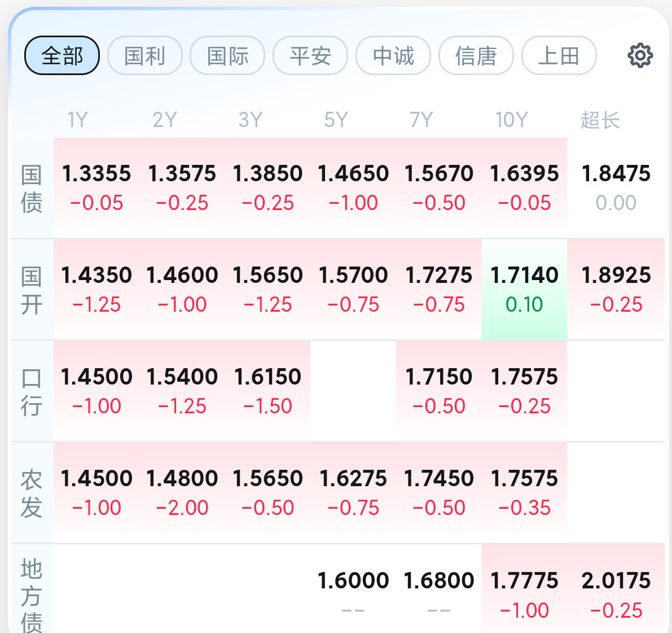The height and width of the screenshot is (633, 672).
Task: Click the 口行 3Y yield 1.6150
Action: [x=267, y=391]
